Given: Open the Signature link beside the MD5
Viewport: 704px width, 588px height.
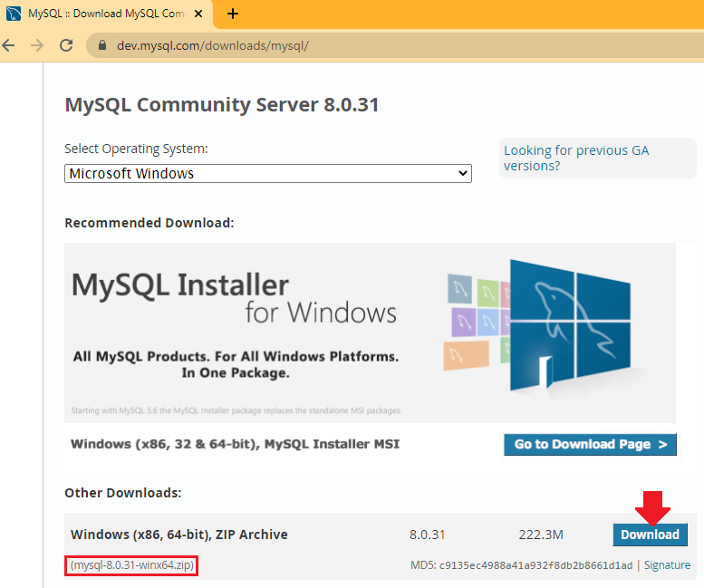Looking at the screenshot, I should coord(667,565).
